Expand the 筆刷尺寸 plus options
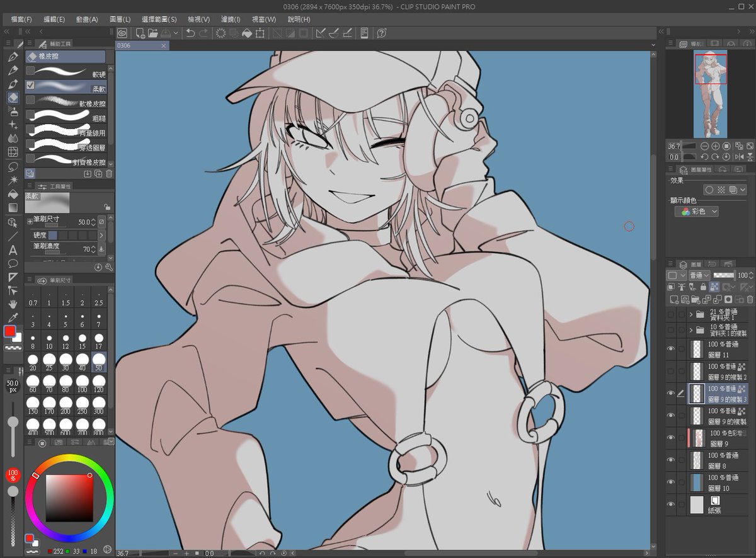 (x=30, y=222)
